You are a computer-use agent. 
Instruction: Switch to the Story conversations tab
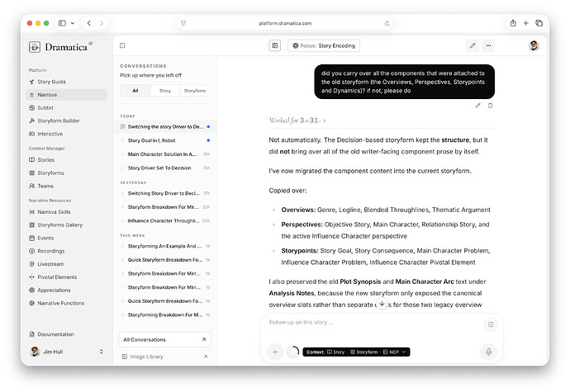click(165, 91)
